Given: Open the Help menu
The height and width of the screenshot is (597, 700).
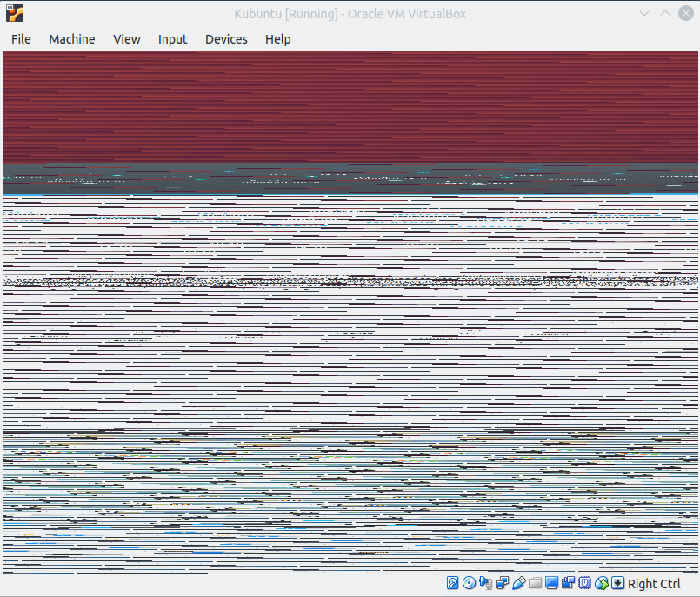Looking at the screenshot, I should tap(278, 39).
